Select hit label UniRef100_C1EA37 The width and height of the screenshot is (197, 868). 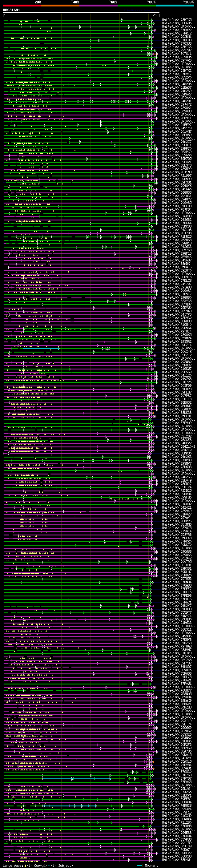[177, 88]
